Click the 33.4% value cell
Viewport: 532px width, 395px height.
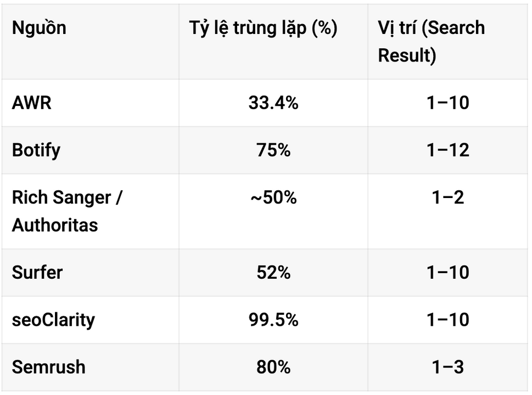point(273,103)
